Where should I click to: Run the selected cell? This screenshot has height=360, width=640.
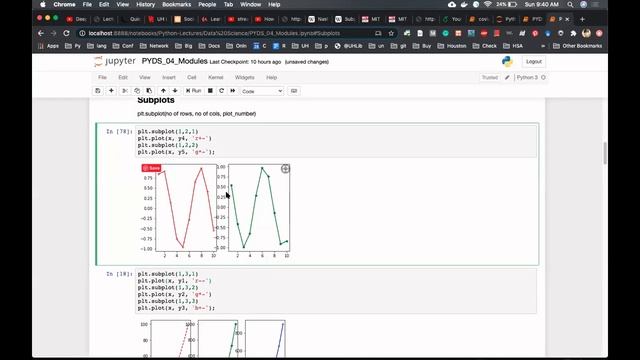click(193, 91)
